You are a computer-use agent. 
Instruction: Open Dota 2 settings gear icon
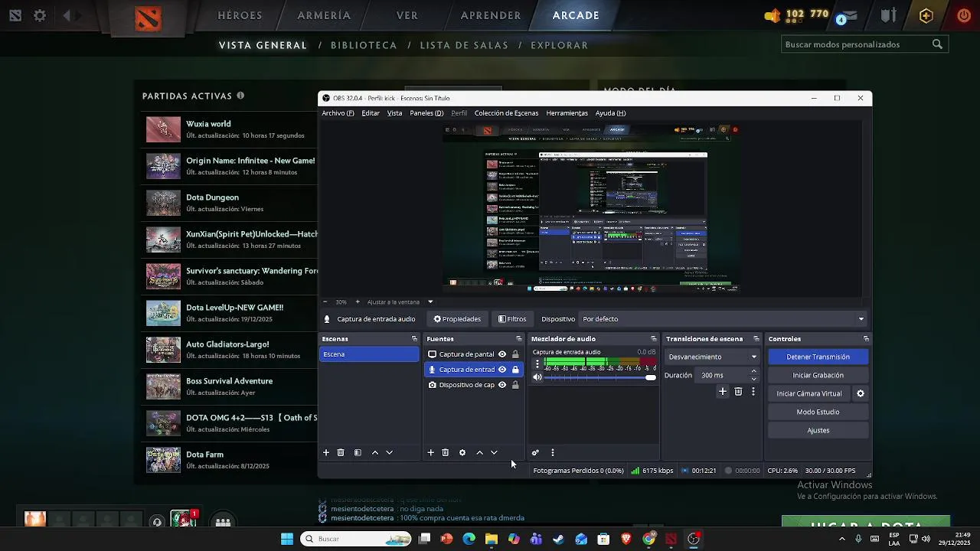40,15
